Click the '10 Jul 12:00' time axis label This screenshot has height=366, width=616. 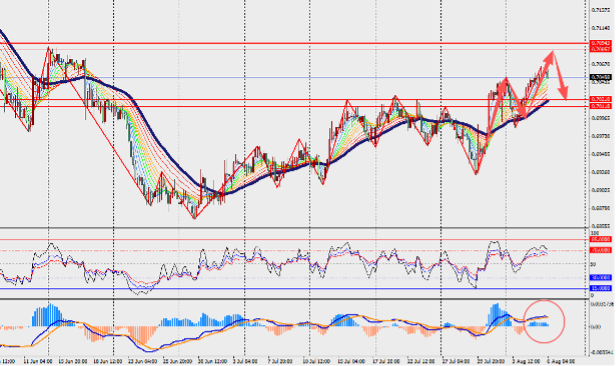coord(316,361)
